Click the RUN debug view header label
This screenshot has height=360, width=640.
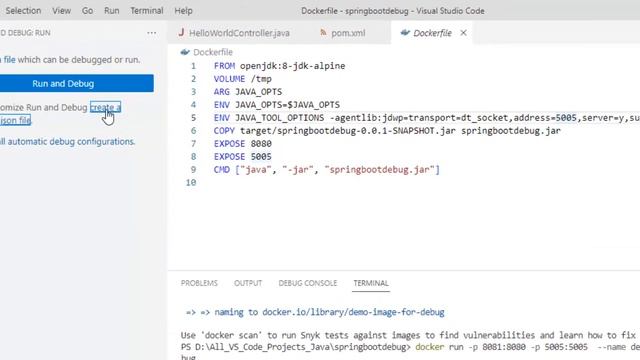[42, 33]
